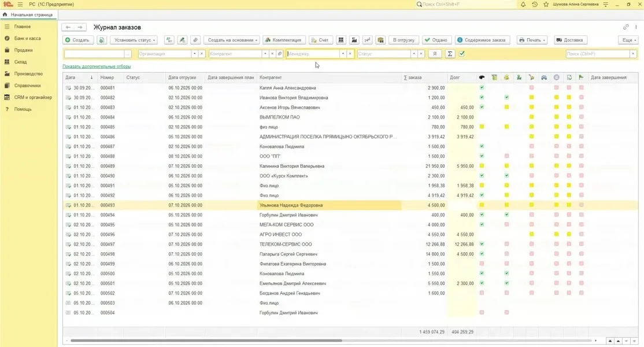Expand the Печать dropdown menu
This screenshot has height=347, width=644.
[532, 40]
